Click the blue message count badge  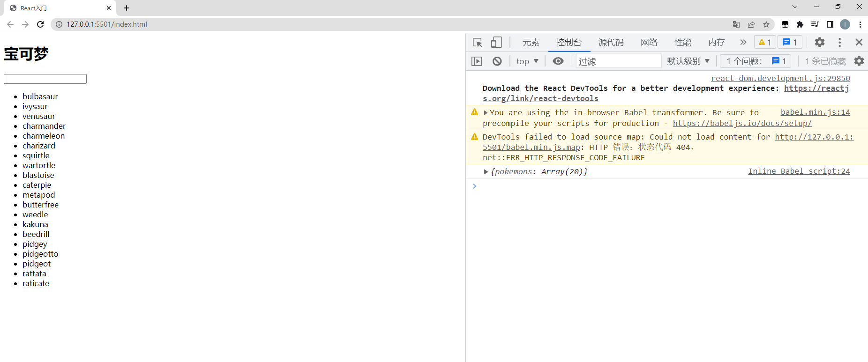[x=790, y=42]
